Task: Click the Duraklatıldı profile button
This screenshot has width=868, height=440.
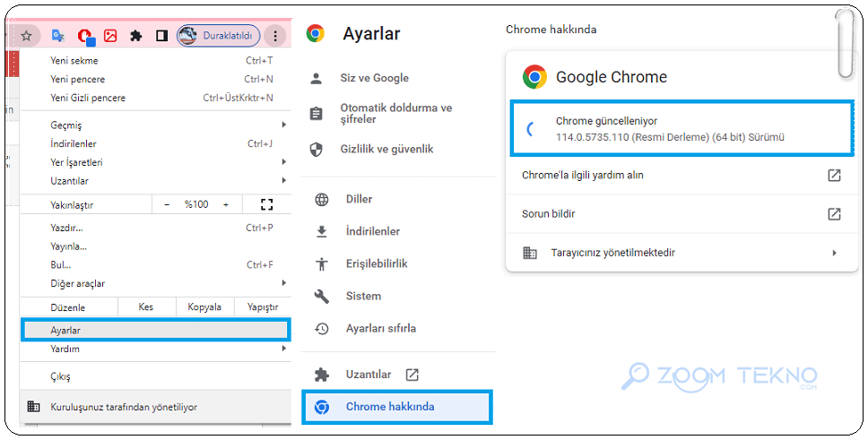Action: [218, 36]
